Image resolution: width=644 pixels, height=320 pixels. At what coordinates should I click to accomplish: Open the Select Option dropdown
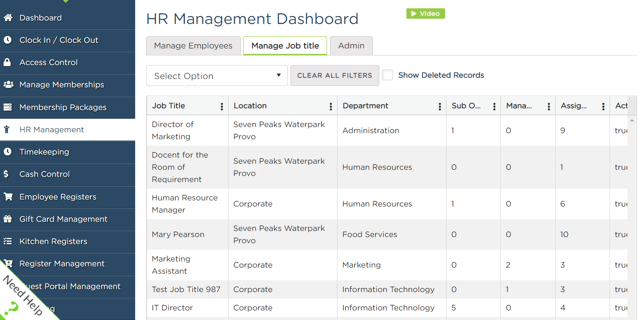217,76
